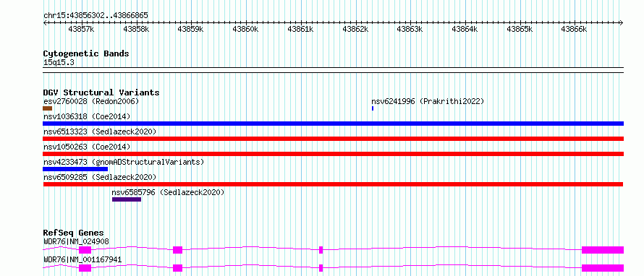Click the chr15:43856302..43866865 coordinate label

tap(96, 16)
